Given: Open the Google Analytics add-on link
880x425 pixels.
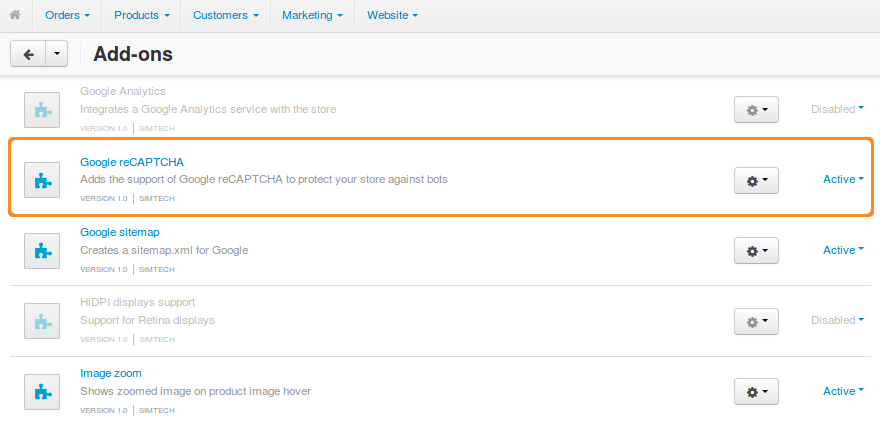Looking at the screenshot, I should tap(123, 91).
